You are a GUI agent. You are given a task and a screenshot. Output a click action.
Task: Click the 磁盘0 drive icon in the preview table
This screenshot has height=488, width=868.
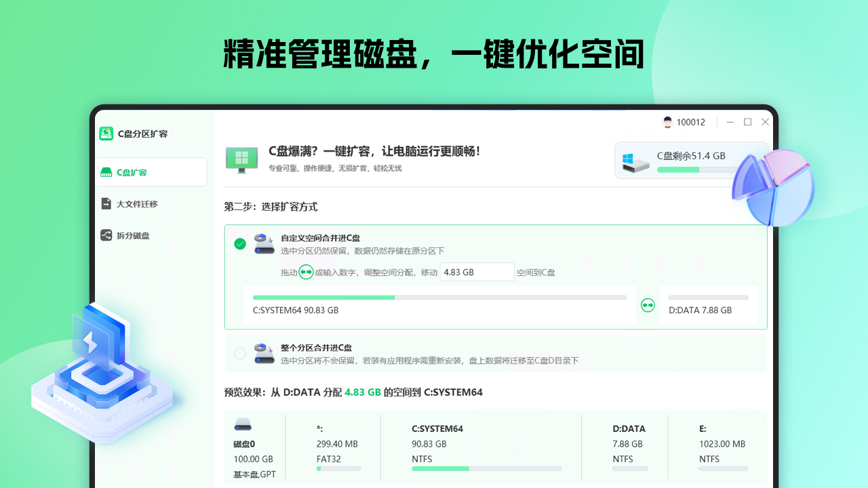click(x=243, y=424)
